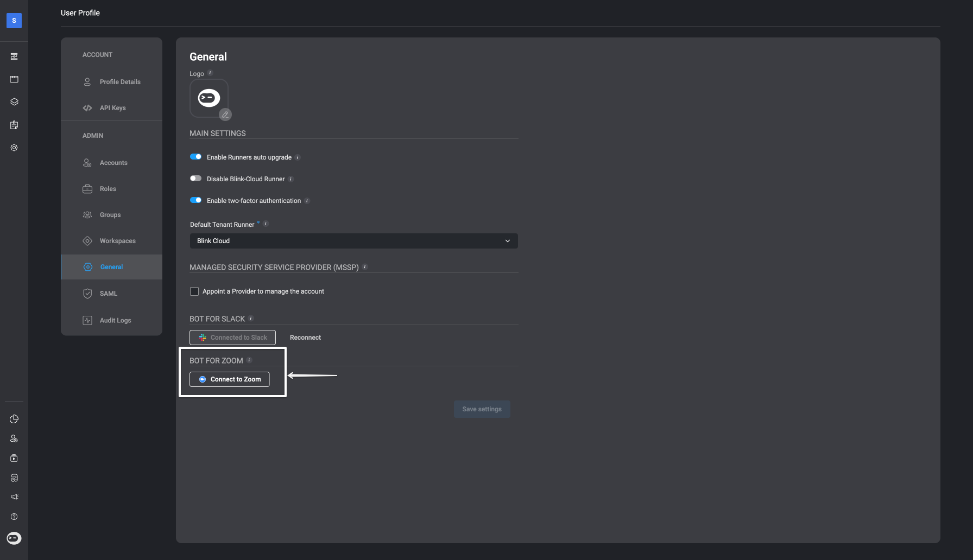Click Connected to Slack button
Screen dimensions: 973x560
tap(232, 338)
